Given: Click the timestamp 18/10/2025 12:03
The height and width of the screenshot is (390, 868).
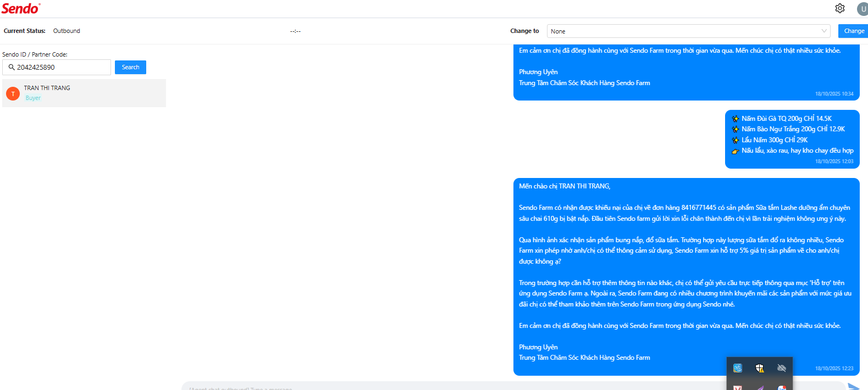Looking at the screenshot, I should click(x=834, y=161).
